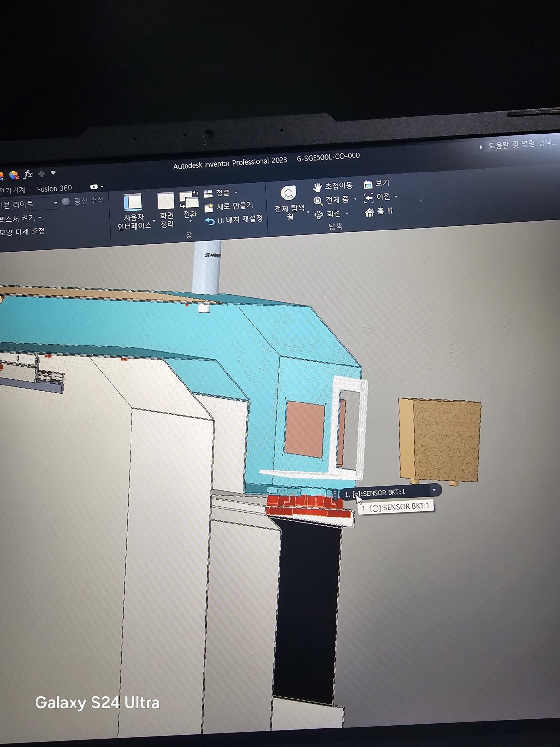Click New window (새로 만들기) button

229,207
